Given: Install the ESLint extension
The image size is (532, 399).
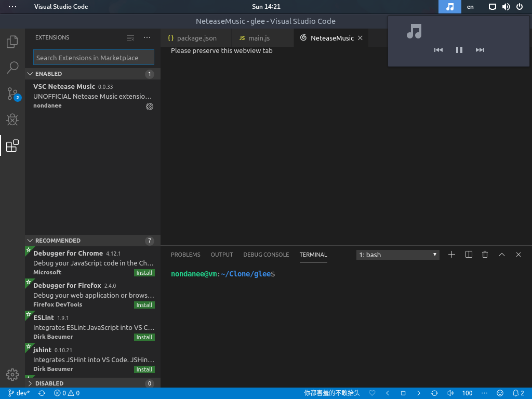Looking at the screenshot, I should pyautogui.click(x=144, y=337).
